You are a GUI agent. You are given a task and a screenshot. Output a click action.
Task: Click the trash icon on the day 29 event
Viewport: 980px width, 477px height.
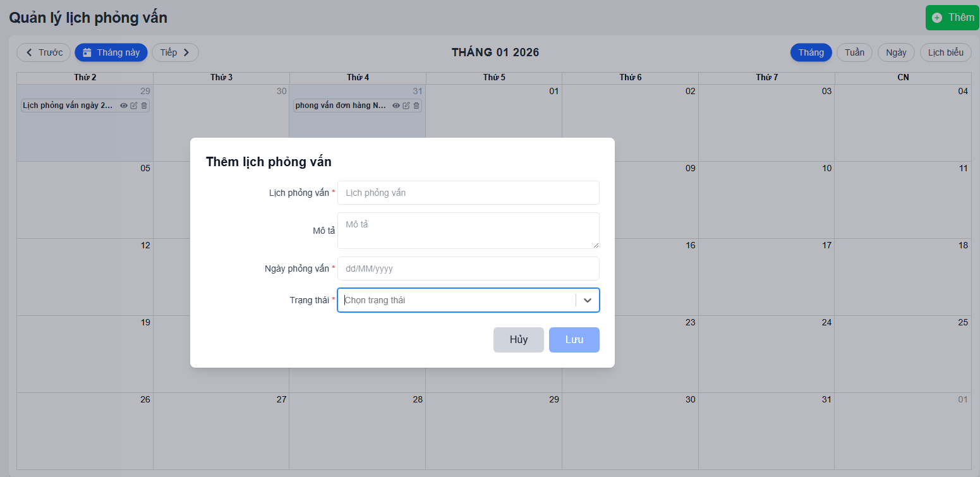(x=144, y=106)
